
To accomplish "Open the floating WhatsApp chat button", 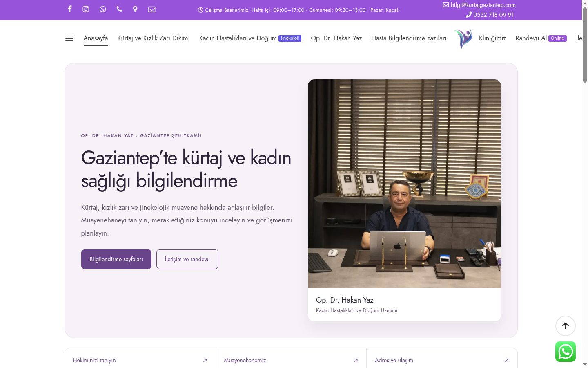I will click(x=566, y=352).
